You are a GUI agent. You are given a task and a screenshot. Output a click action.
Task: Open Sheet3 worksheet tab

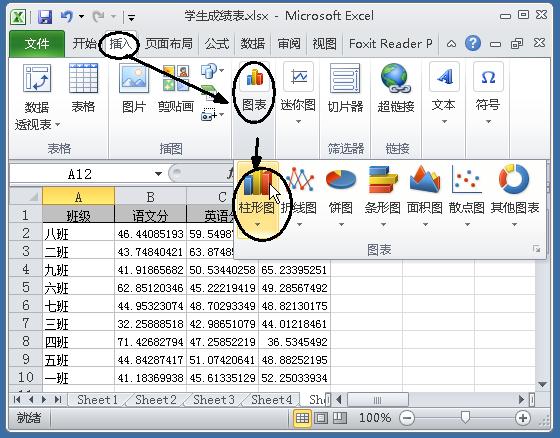tap(214, 399)
